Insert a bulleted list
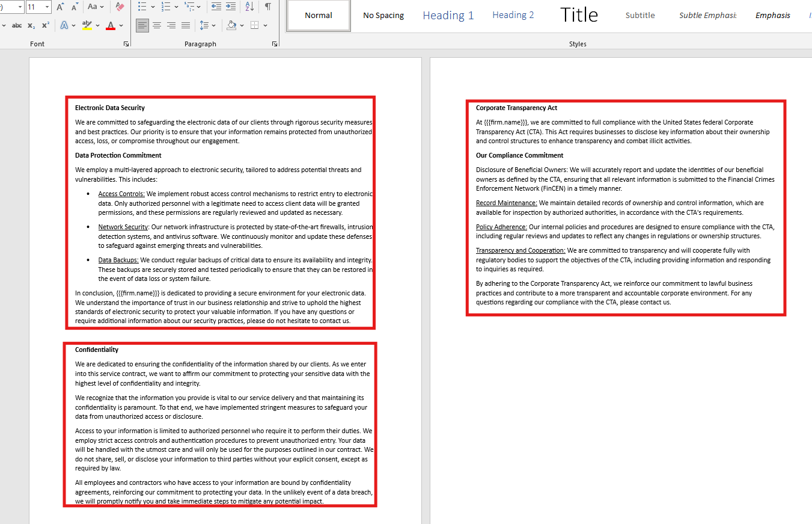The height and width of the screenshot is (524, 812). tap(142, 7)
